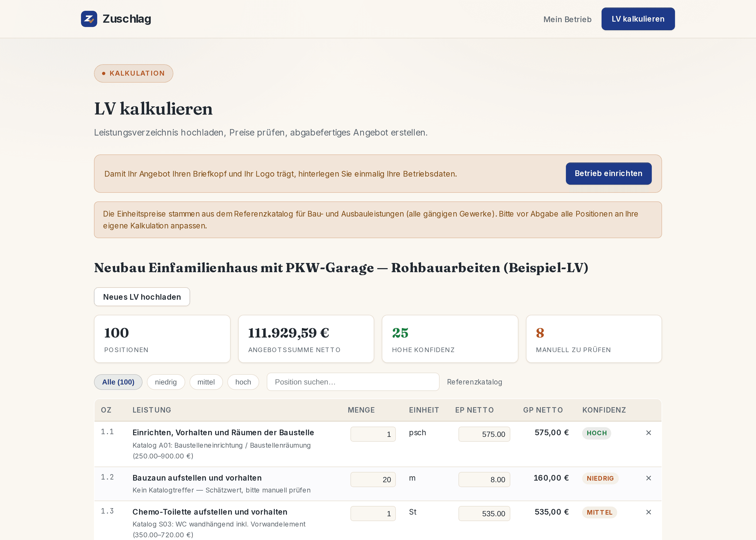Click the 'Neubau Einfamilienhaus' project heading
This screenshot has width=756, height=540.
coord(341,268)
